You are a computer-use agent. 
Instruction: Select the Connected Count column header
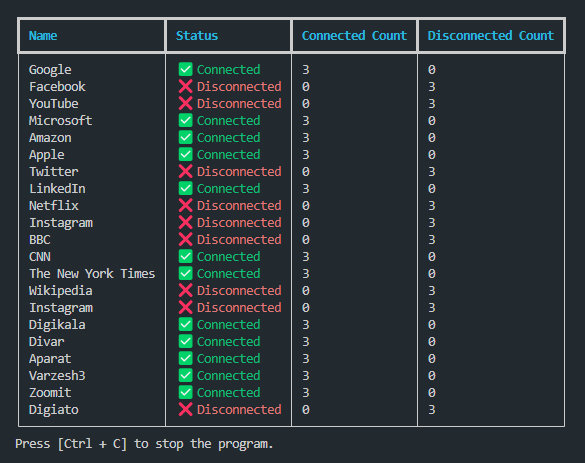tap(354, 35)
